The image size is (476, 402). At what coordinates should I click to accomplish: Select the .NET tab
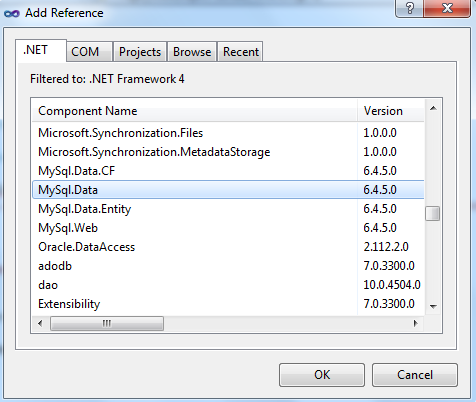click(x=41, y=50)
